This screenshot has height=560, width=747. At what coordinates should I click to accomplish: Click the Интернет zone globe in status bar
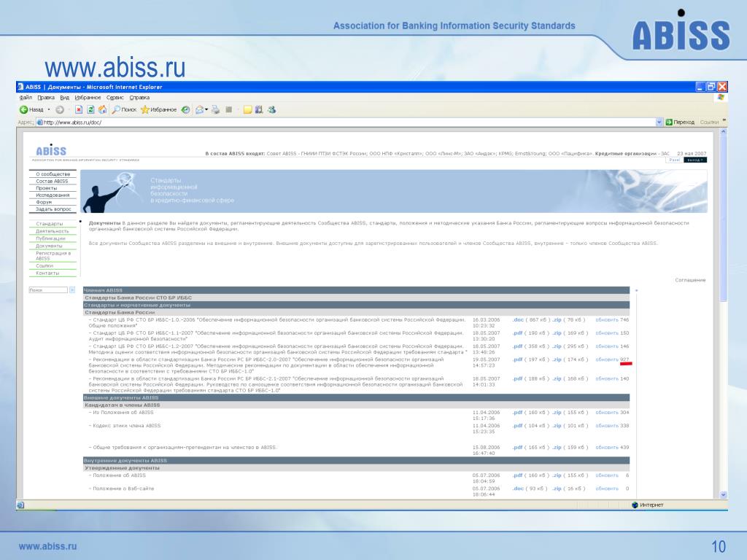(x=635, y=505)
